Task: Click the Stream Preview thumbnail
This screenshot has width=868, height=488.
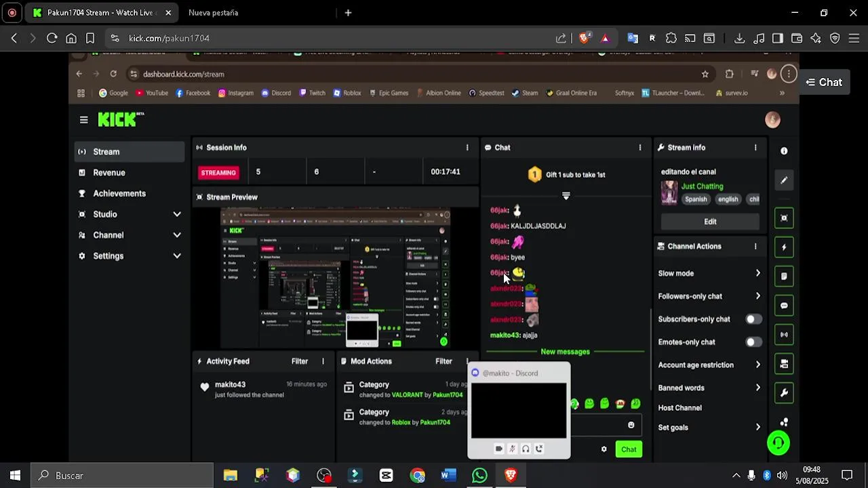Action: (x=335, y=279)
